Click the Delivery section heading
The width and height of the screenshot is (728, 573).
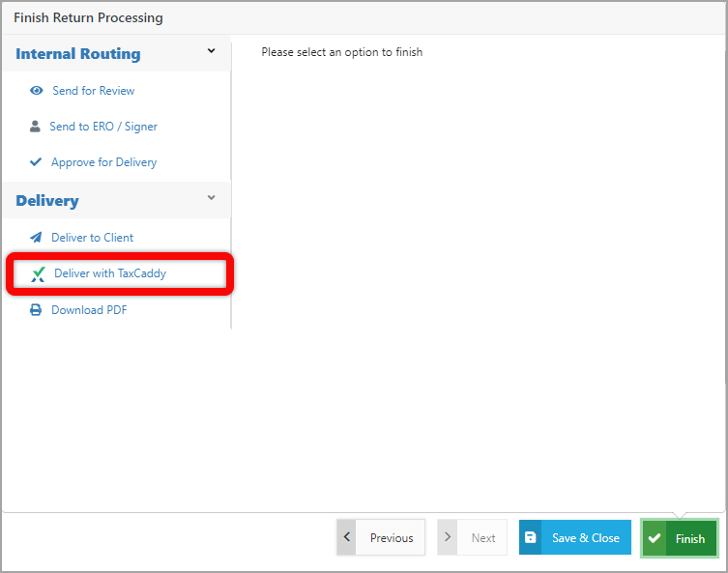tap(47, 201)
